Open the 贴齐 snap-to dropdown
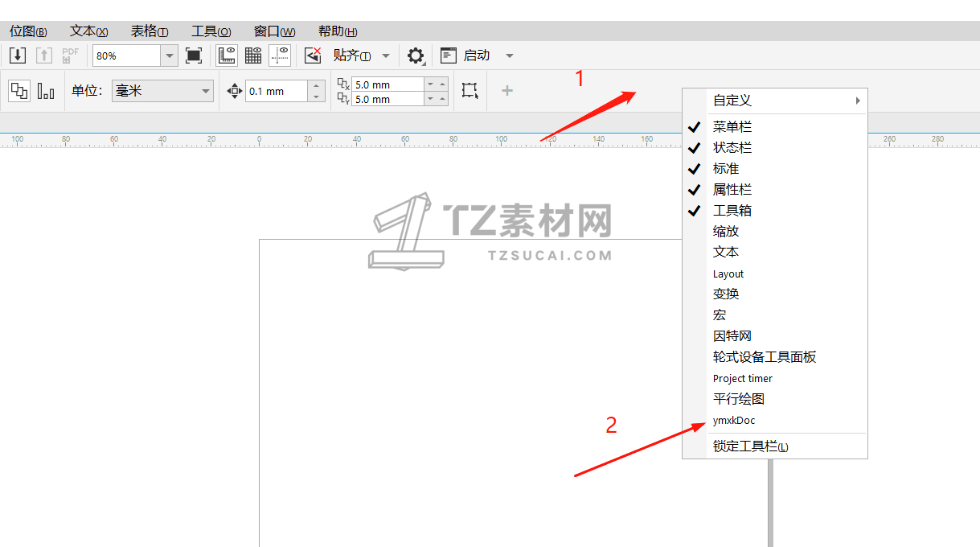Image resolution: width=980 pixels, height=547 pixels. [386, 56]
